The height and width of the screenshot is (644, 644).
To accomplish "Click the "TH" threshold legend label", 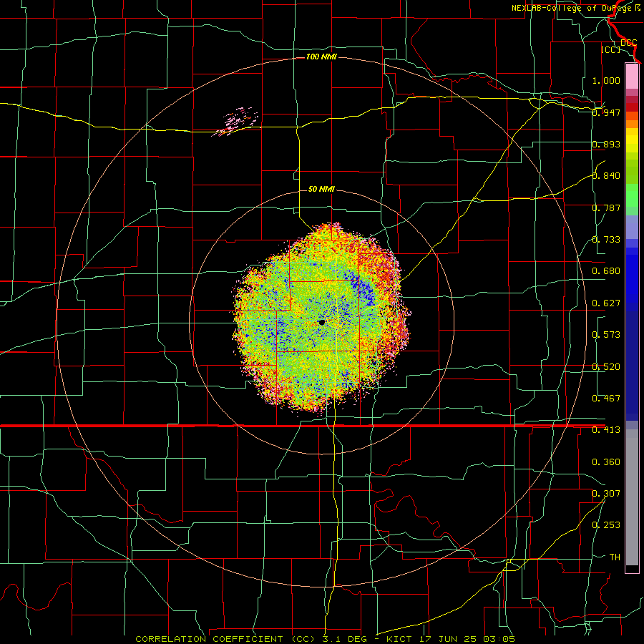I will (615, 557).
